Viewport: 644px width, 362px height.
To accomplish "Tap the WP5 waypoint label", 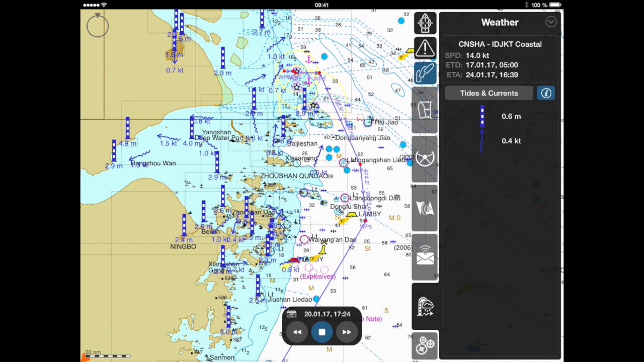I will [366, 227].
